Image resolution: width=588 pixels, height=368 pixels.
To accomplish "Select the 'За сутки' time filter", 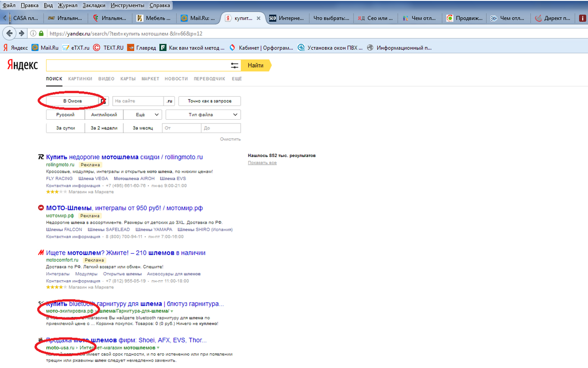I will [65, 128].
